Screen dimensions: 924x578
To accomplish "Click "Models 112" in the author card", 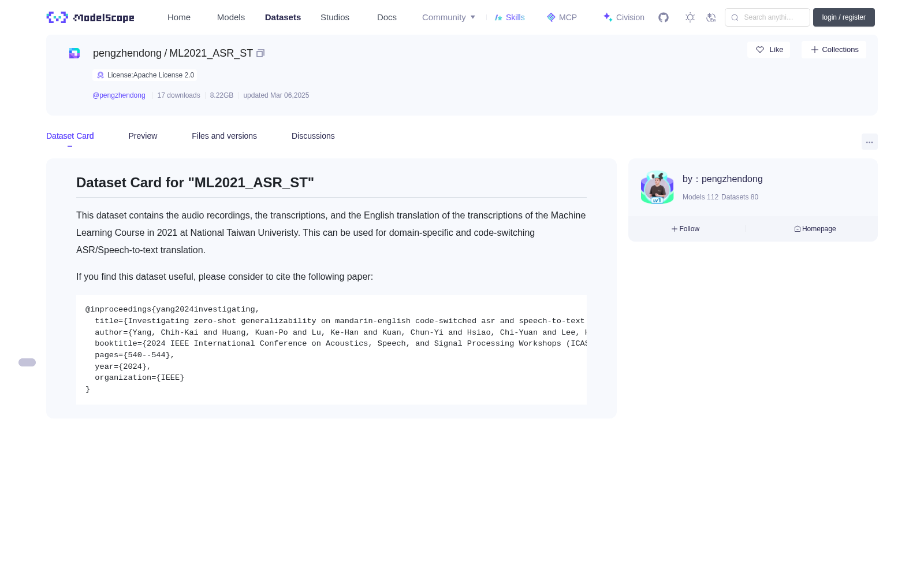I will (x=701, y=197).
